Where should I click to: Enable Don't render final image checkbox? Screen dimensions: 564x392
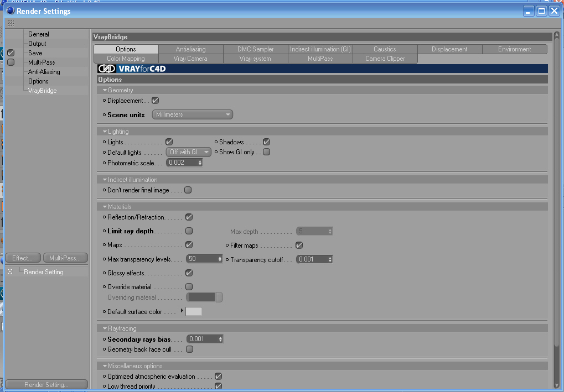[188, 190]
